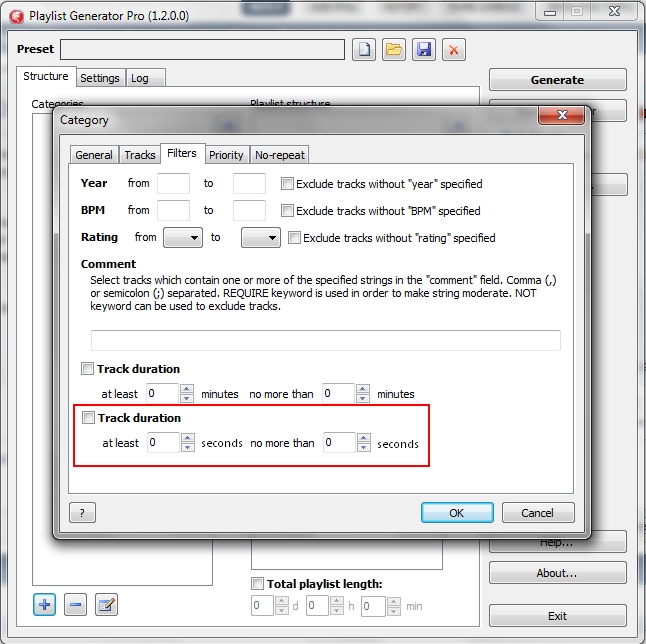Decrease at least minutes spinner
The image size is (646, 644).
pyautogui.click(x=187, y=398)
